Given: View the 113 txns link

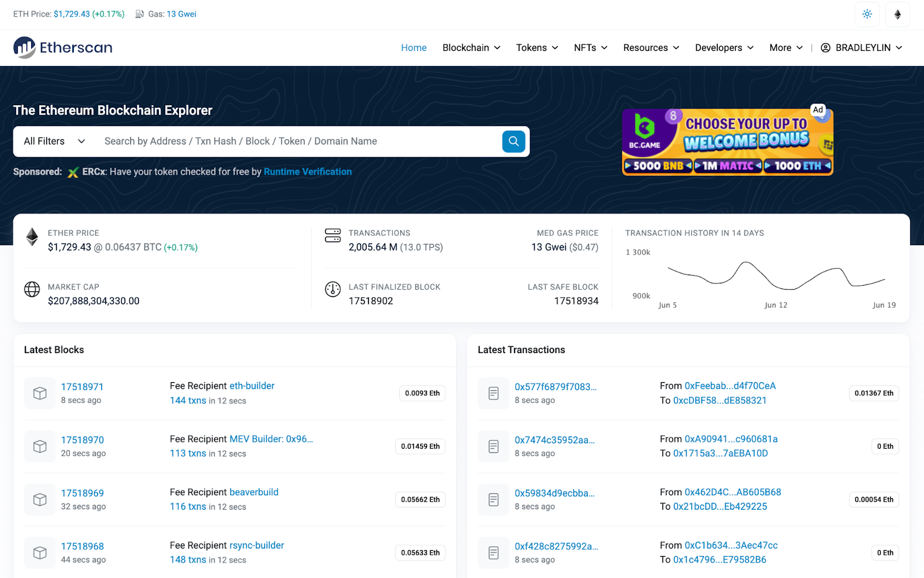Looking at the screenshot, I should click(x=188, y=453).
